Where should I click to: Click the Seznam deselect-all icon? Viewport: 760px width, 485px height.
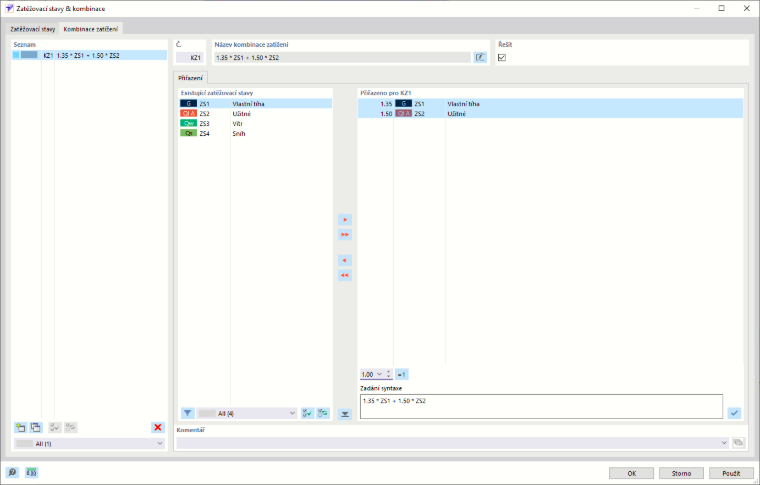[x=71, y=427]
